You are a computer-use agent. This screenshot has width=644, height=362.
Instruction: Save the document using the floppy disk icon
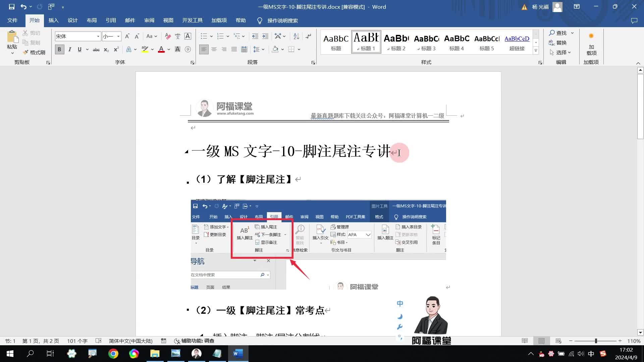(11, 7)
